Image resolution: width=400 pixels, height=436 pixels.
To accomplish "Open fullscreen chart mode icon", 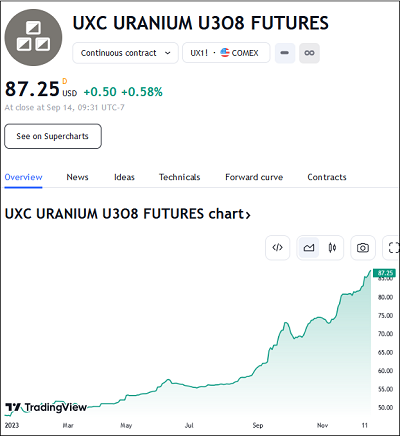I will tap(393, 248).
